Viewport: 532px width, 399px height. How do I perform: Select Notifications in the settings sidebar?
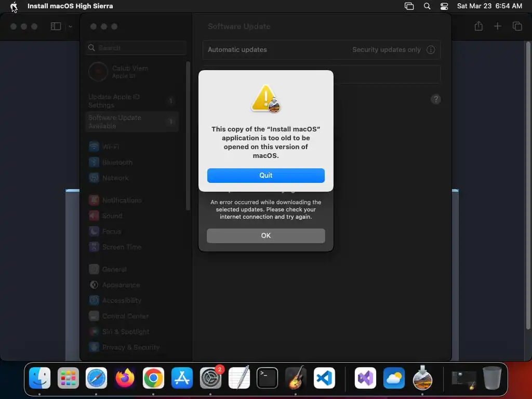pos(132,200)
